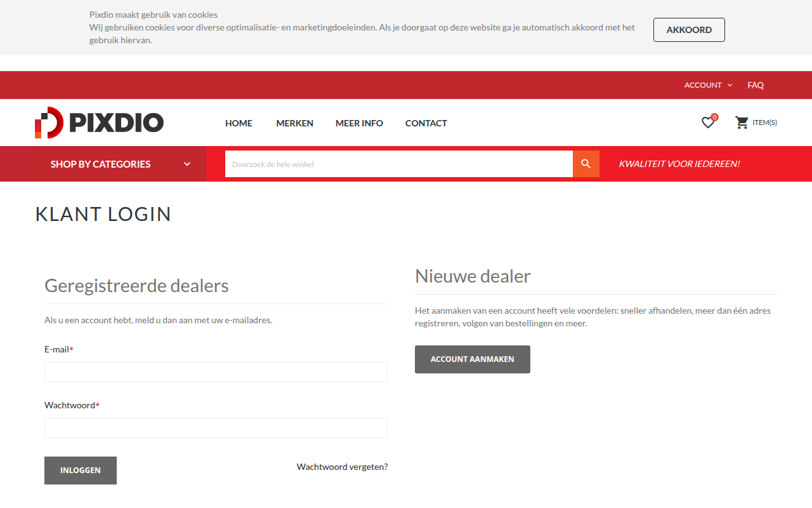The width and height of the screenshot is (812, 508).
Task: Click the Geregistreerde dealers heading
Action: [136, 286]
